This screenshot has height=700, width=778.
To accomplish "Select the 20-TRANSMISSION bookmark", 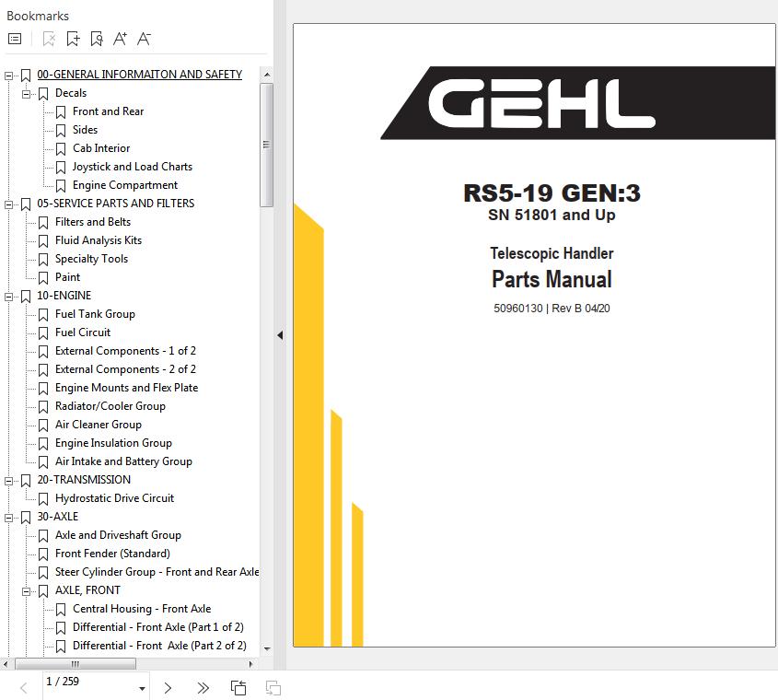I will coord(84,480).
